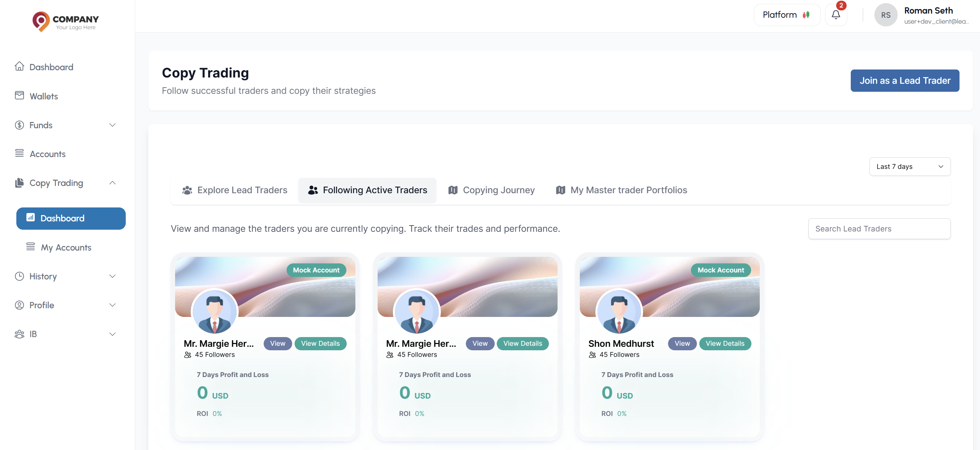Viewport: 980px width, 450px height.
Task: Select My Master trader Portfolios tab
Action: 621,190
